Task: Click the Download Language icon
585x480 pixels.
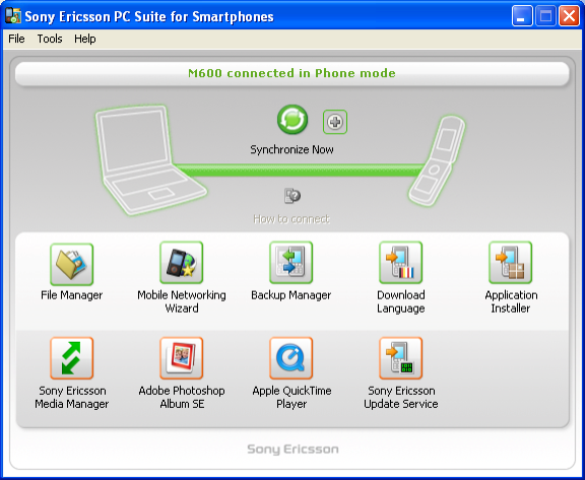Action: click(401, 263)
